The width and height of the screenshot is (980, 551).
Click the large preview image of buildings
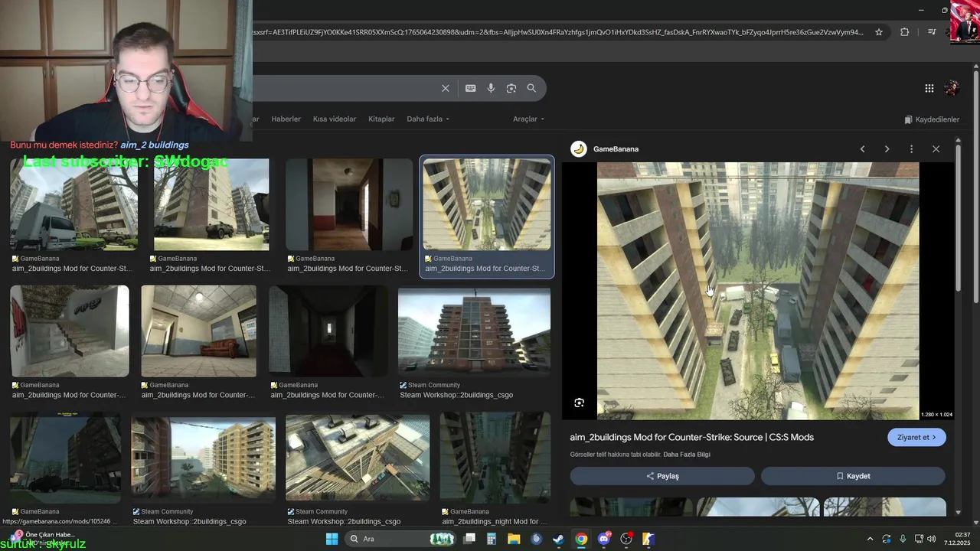click(x=758, y=291)
